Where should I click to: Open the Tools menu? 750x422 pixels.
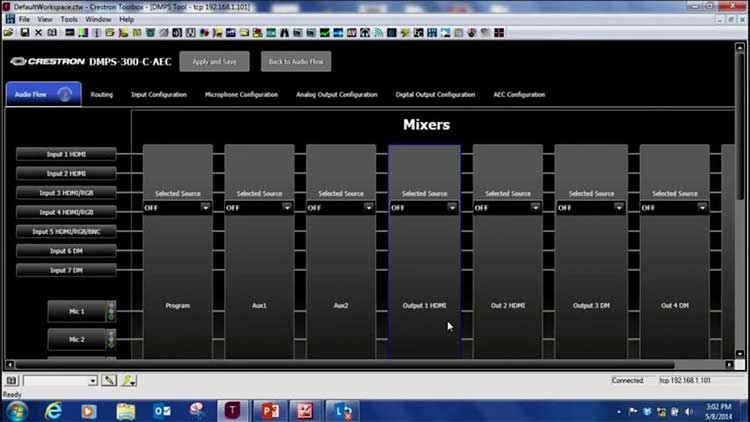(x=69, y=20)
